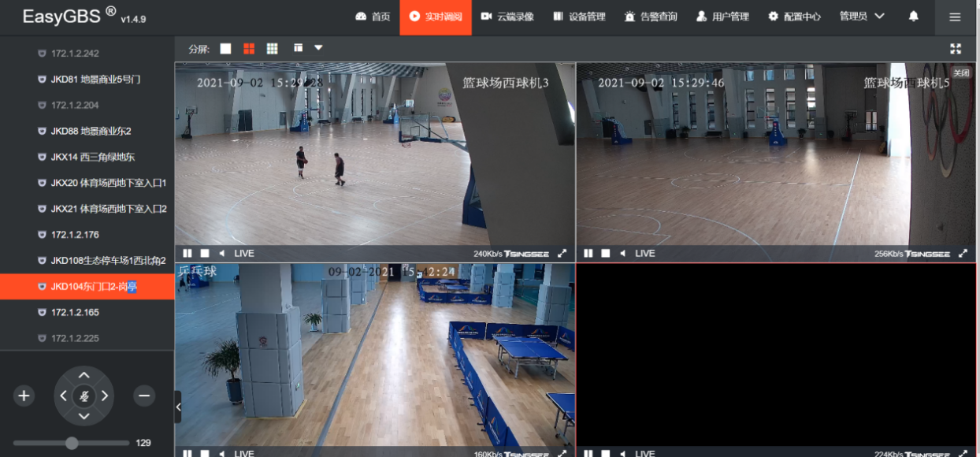980x457 pixels.
Task: Switch to the 设备管理 menu item
Action: click(581, 17)
